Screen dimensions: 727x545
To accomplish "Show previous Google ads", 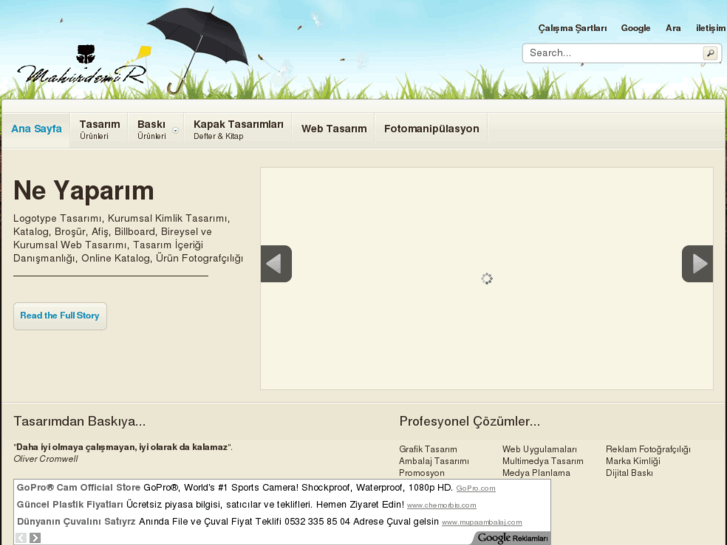I will point(21,538).
